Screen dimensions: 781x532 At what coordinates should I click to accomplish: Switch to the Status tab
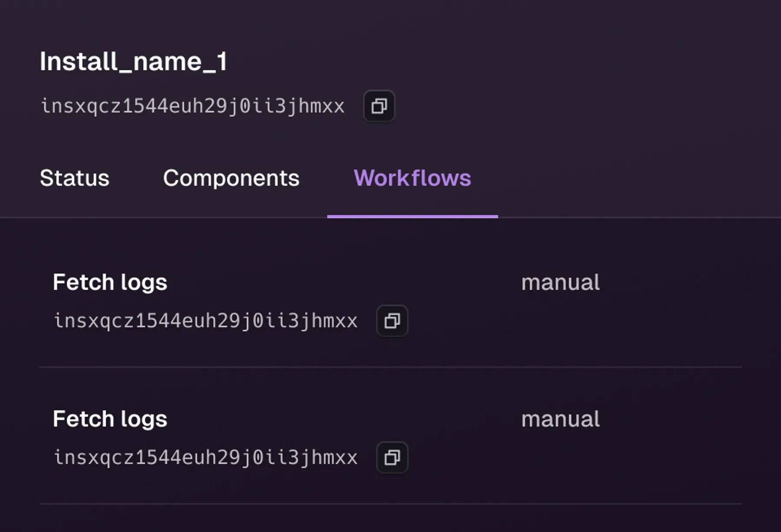coord(75,178)
